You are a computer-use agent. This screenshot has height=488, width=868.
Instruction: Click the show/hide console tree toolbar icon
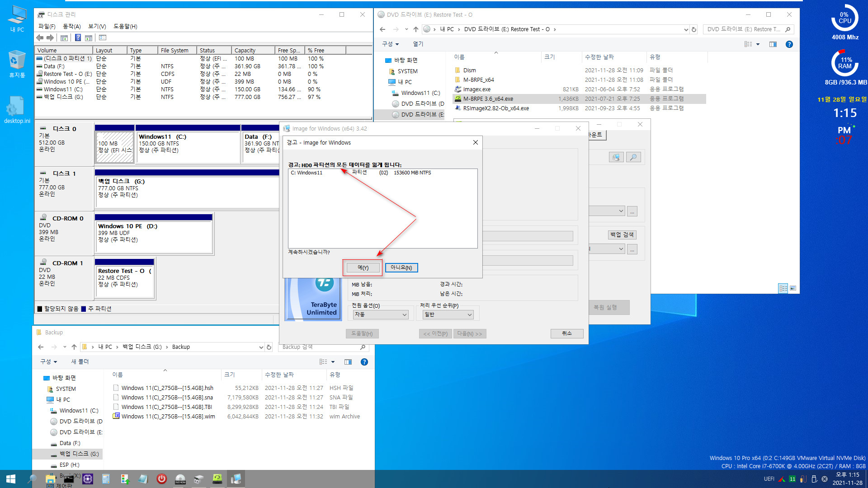pos(64,38)
